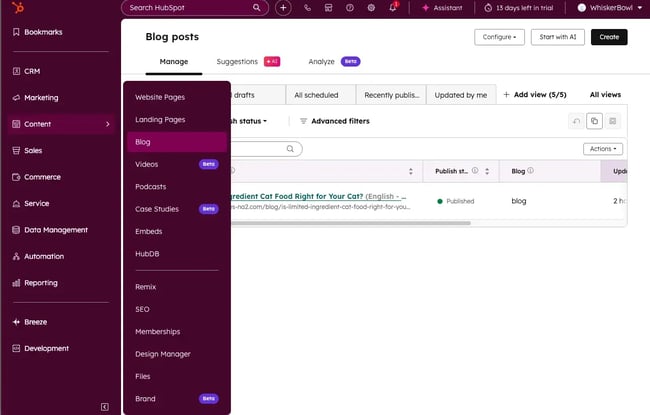Image resolution: width=650 pixels, height=415 pixels.
Task: Open All views
Action: pyautogui.click(x=605, y=95)
